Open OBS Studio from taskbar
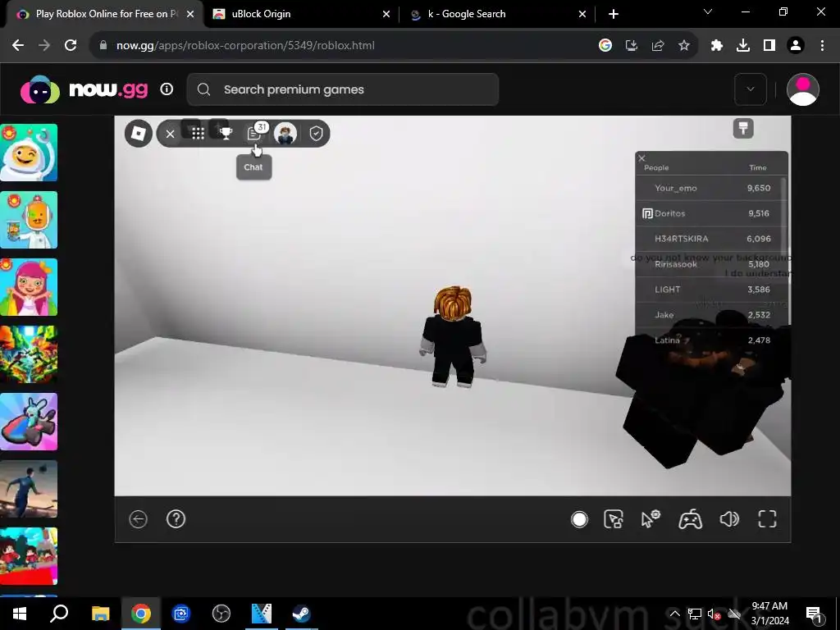The height and width of the screenshot is (630, 840). coord(221,614)
